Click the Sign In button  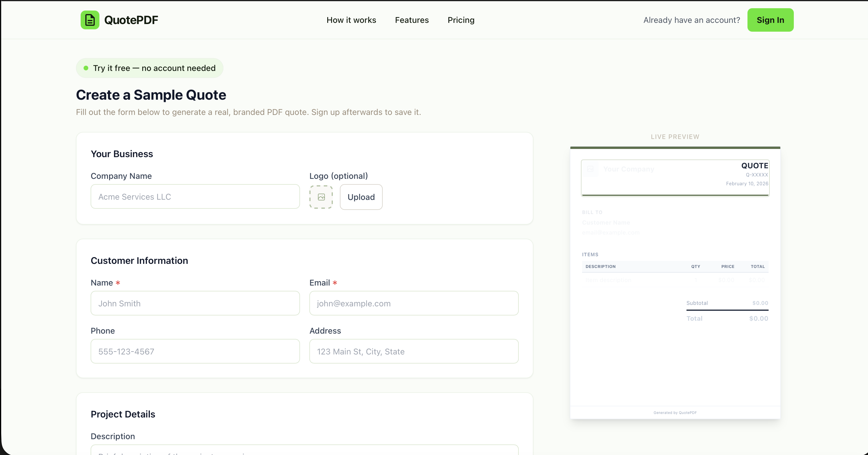click(770, 20)
